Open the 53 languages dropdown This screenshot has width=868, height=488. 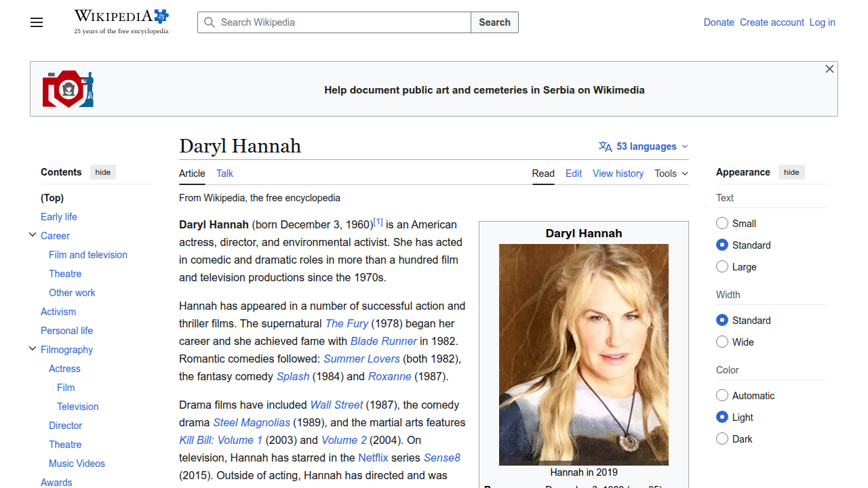644,146
